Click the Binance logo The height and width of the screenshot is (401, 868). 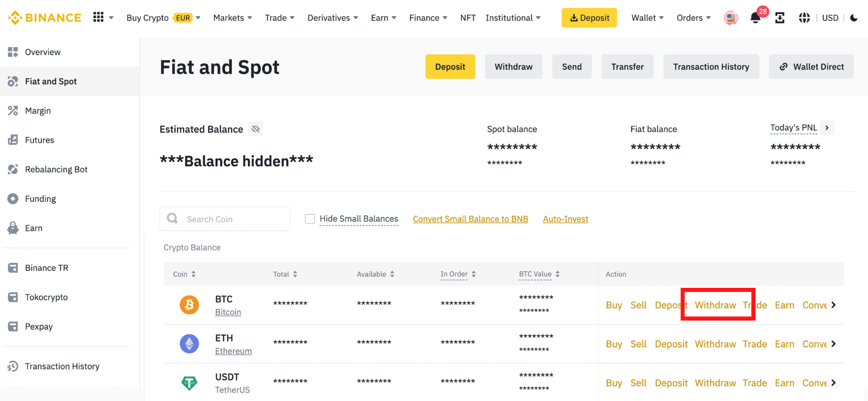(45, 18)
